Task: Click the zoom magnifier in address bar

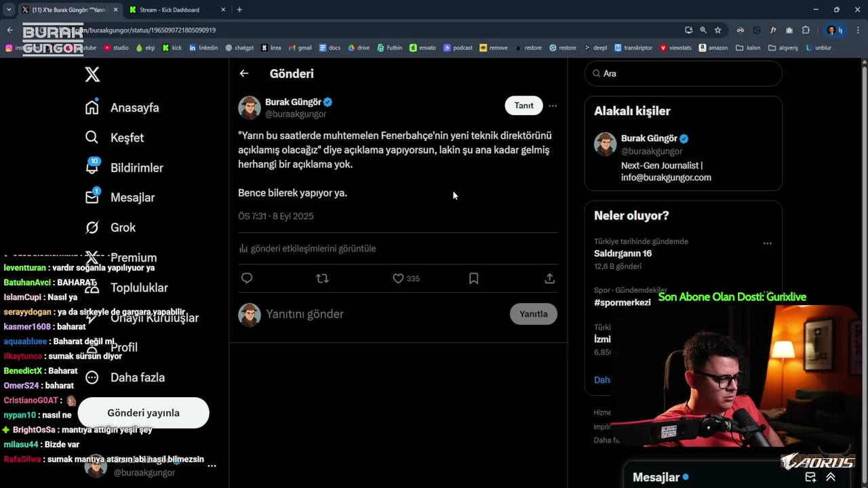Action: (703, 30)
